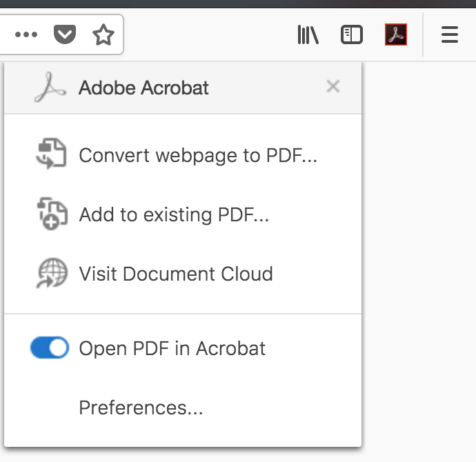Save page to Pocket
This screenshot has height=462, width=476.
click(65, 34)
